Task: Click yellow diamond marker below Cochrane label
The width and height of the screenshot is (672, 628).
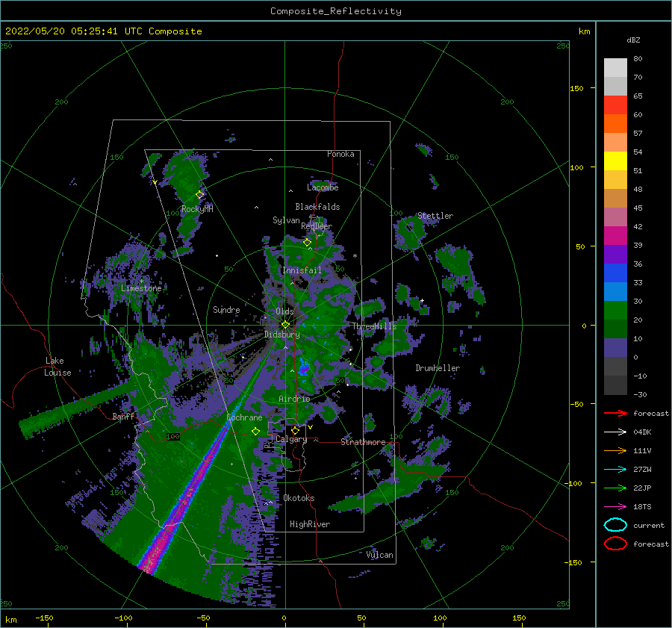Action: coord(255,431)
